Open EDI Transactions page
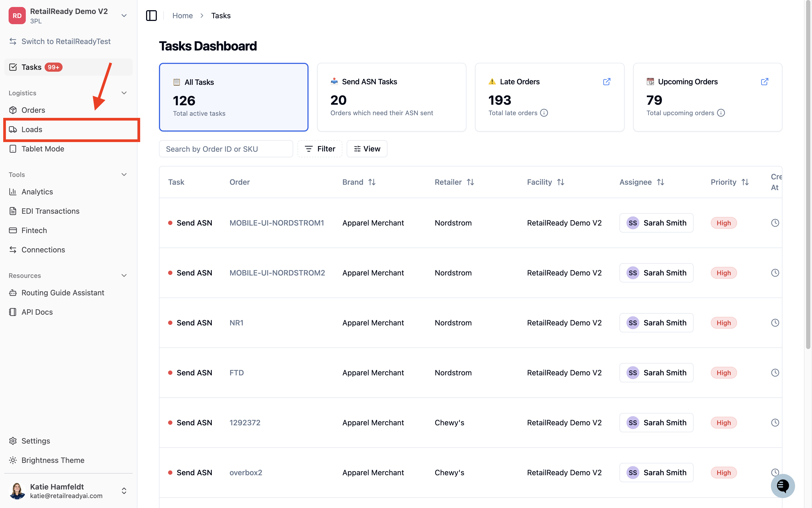Image resolution: width=812 pixels, height=508 pixels. 68,211
